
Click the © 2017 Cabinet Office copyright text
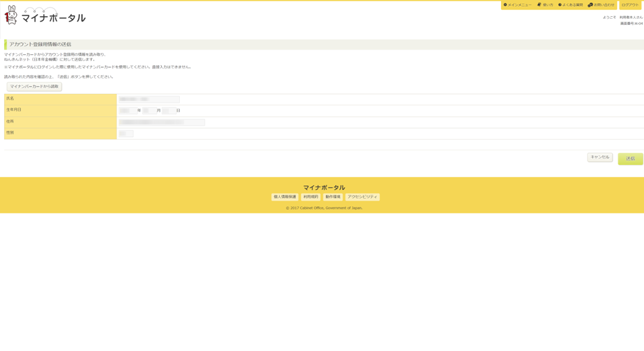[x=324, y=208]
